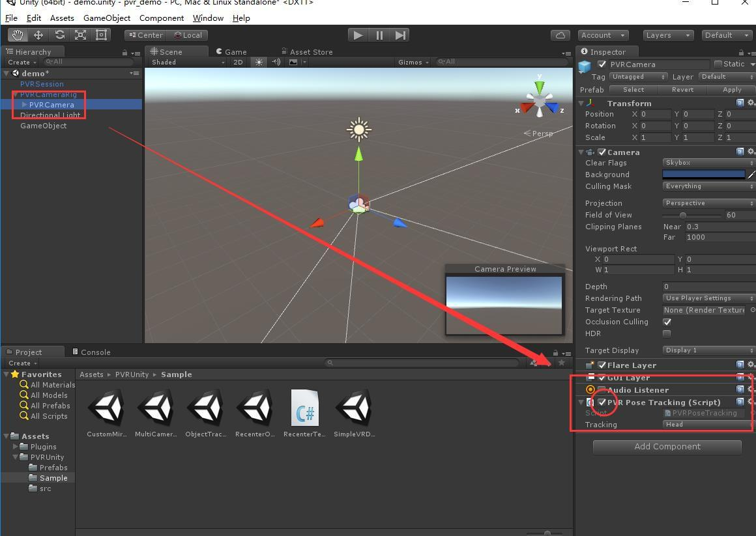Open the Culling Mask dropdown

(x=709, y=186)
